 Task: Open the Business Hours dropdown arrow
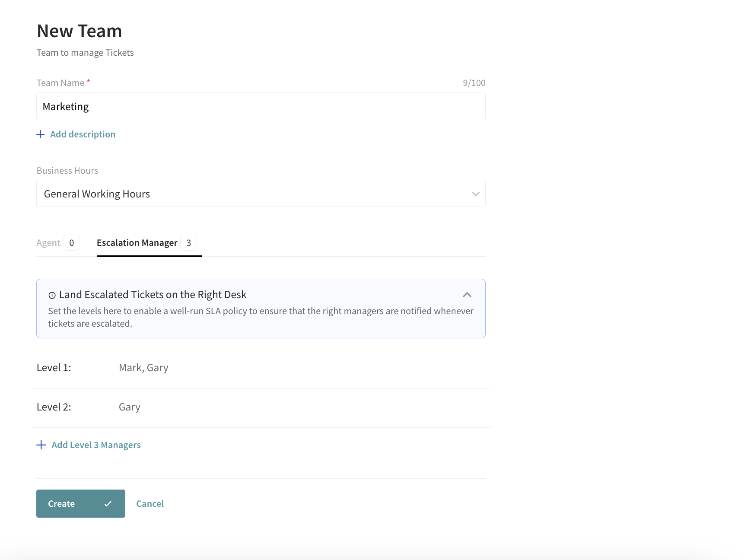475,194
